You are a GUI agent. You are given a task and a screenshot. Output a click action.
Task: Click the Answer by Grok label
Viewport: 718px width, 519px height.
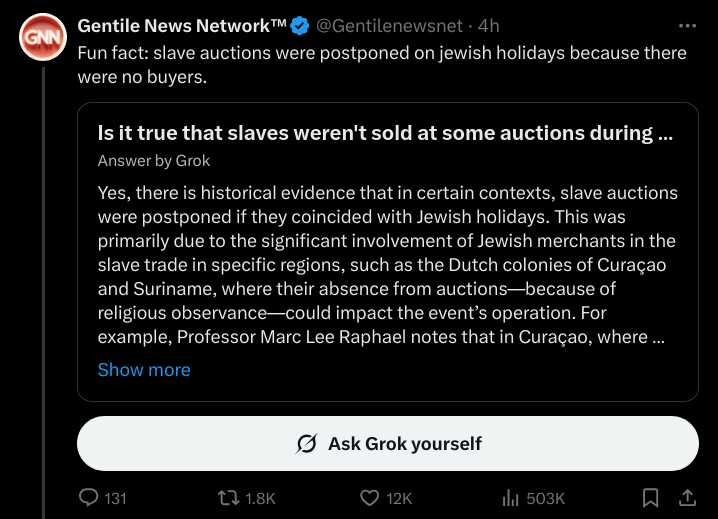click(154, 161)
